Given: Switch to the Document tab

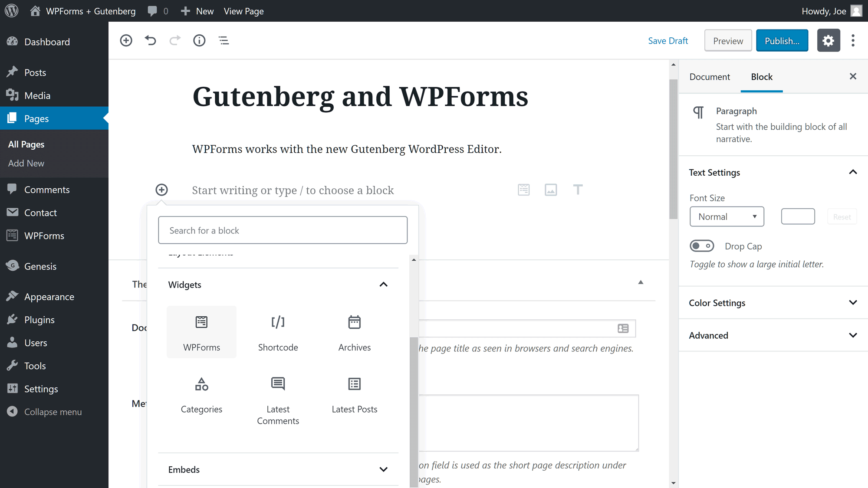Looking at the screenshot, I should [x=710, y=76].
